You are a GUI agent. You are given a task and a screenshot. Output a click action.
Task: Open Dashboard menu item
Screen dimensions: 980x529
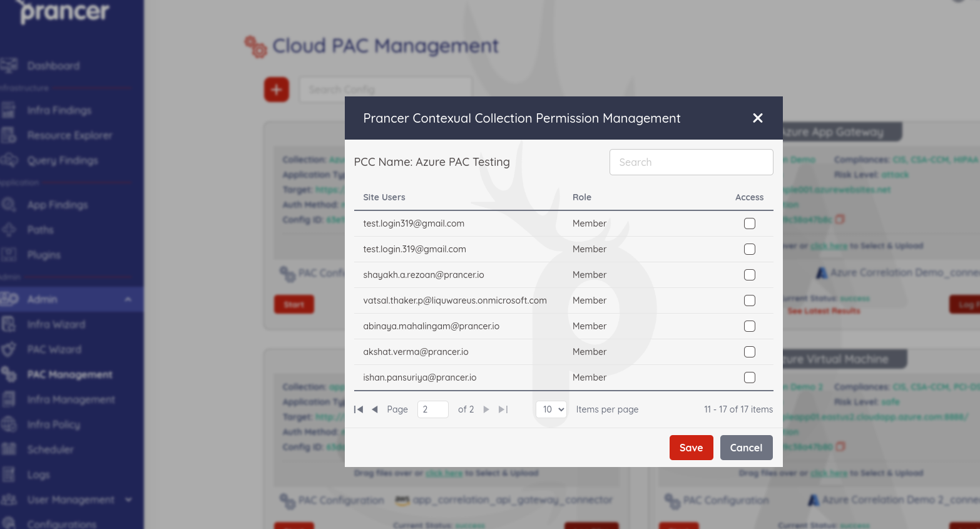point(54,66)
